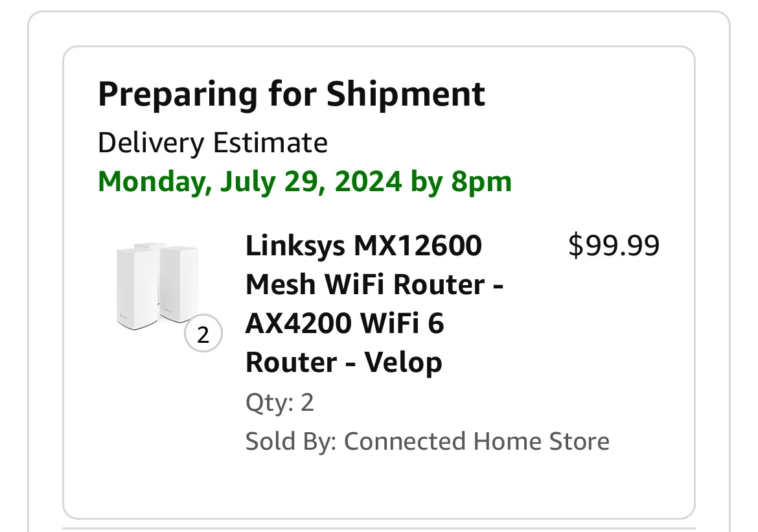This screenshot has width=758, height=532.
Task: Click the $99.99 item price
Action: [x=614, y=246]
